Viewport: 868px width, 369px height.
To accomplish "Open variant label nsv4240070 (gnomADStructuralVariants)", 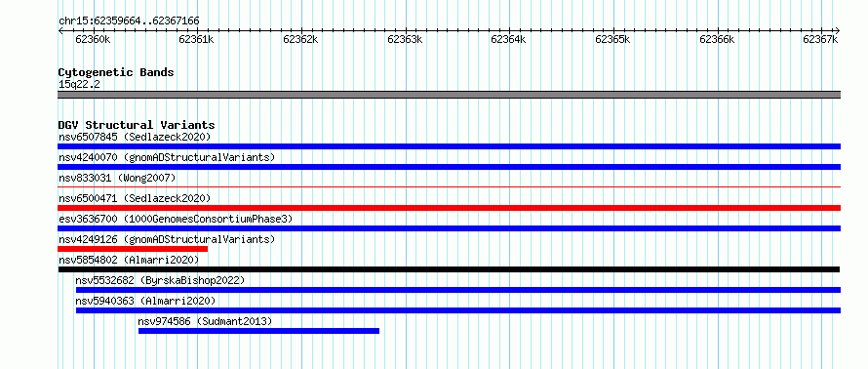I will pos(167,157).
